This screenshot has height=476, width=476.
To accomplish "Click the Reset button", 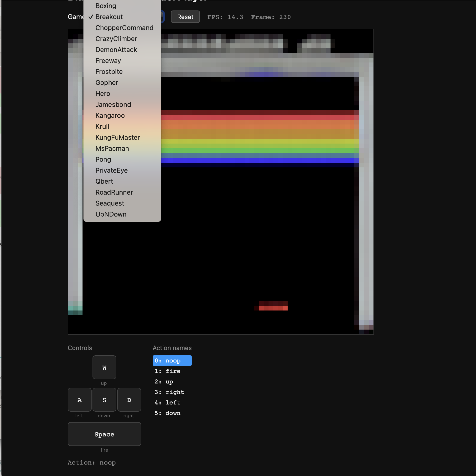I will click(x=185, y=17).
